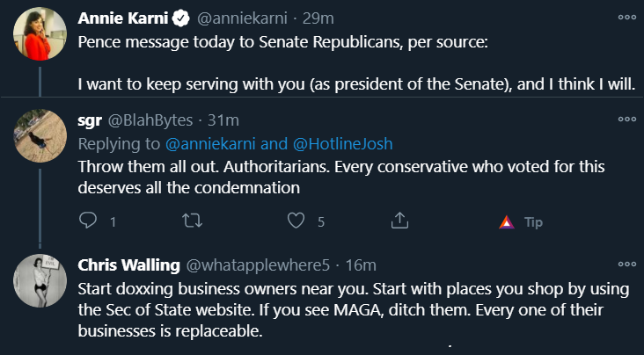Open the @whatapplewhere5 handle
644x355 pixels.
coord(258,265)
